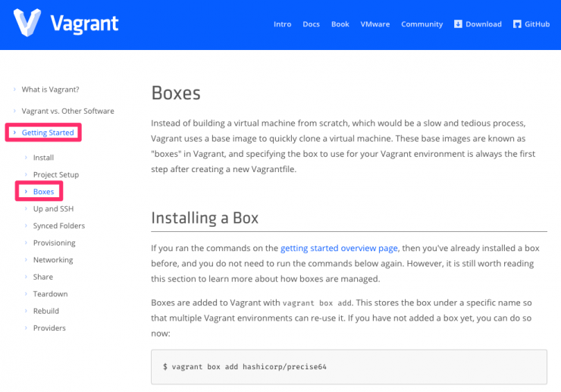Viewport: 561px width, 392px height.
Task: Click chevron beside Boxes entry
Action: pos(26,192)
